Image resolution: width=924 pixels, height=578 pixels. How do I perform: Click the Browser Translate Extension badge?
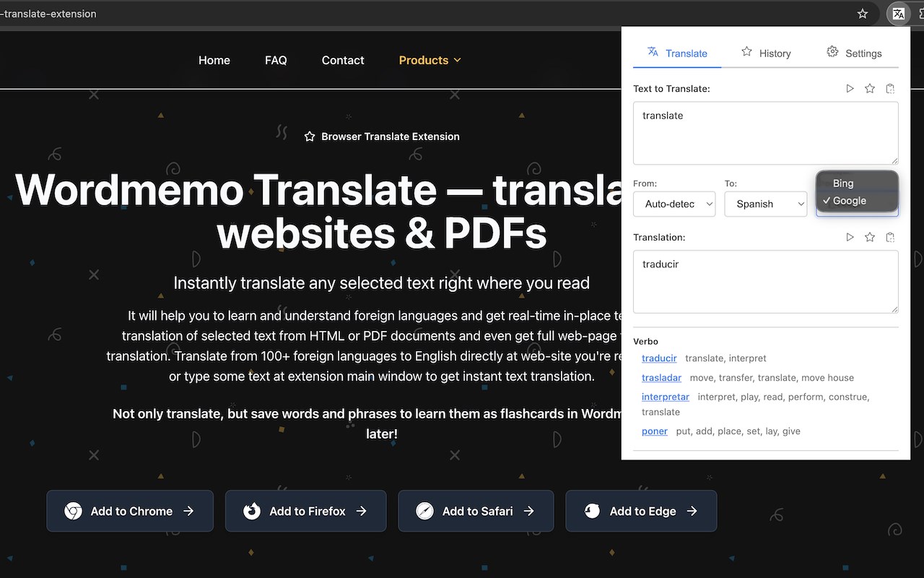click(x=382, y=137)
